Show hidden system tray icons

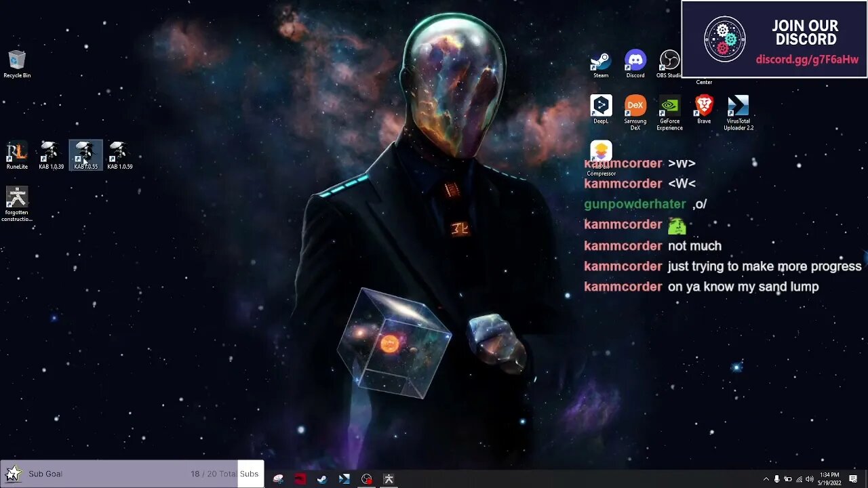pos(766,479)
